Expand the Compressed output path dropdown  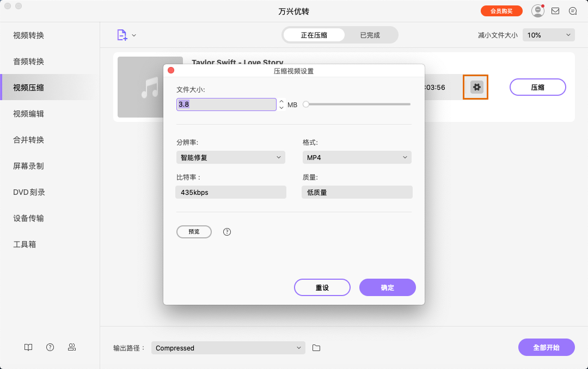click(228, 347)
